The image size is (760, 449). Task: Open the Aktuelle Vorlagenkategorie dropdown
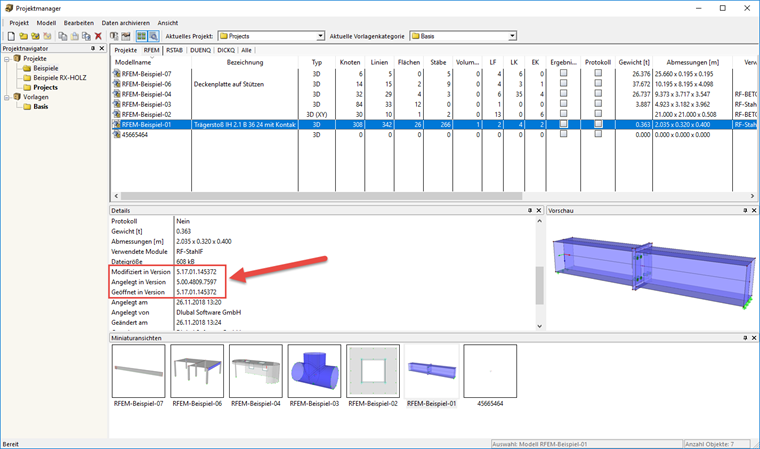pyautogui.click(x=512, y=36)
